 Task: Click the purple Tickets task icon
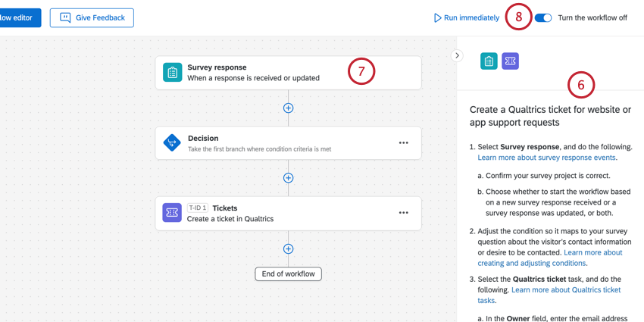tap(173, 213)
